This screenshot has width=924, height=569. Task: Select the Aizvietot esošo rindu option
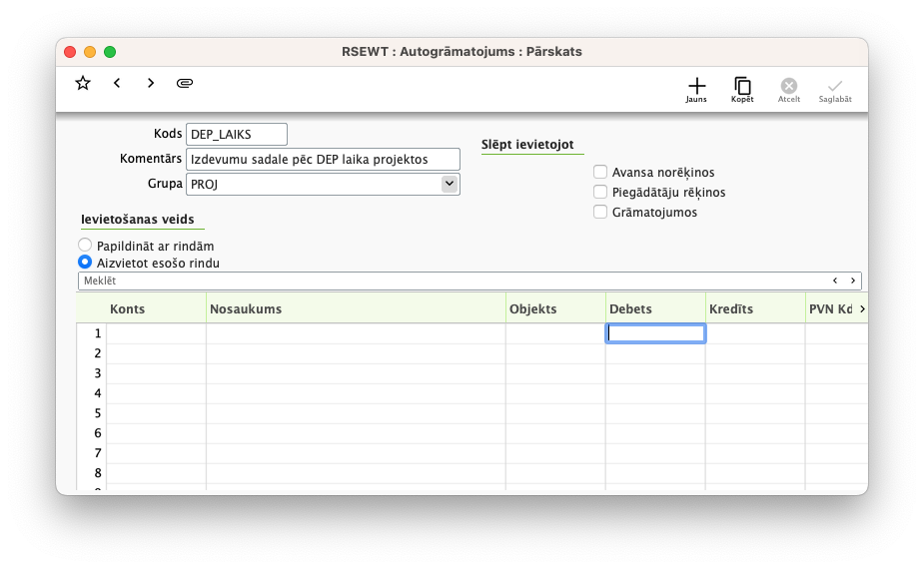(x=85, y=263)
